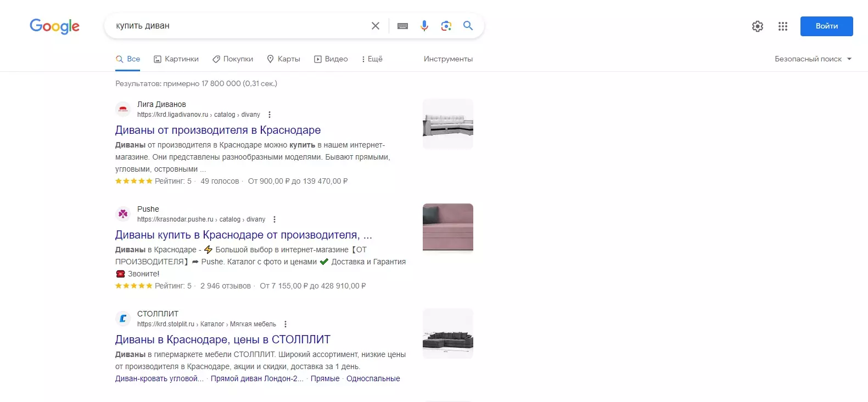Viewport: 868px width, 402px height.
Task: Open Google Lens image search icon
Action: click(446, 26)
